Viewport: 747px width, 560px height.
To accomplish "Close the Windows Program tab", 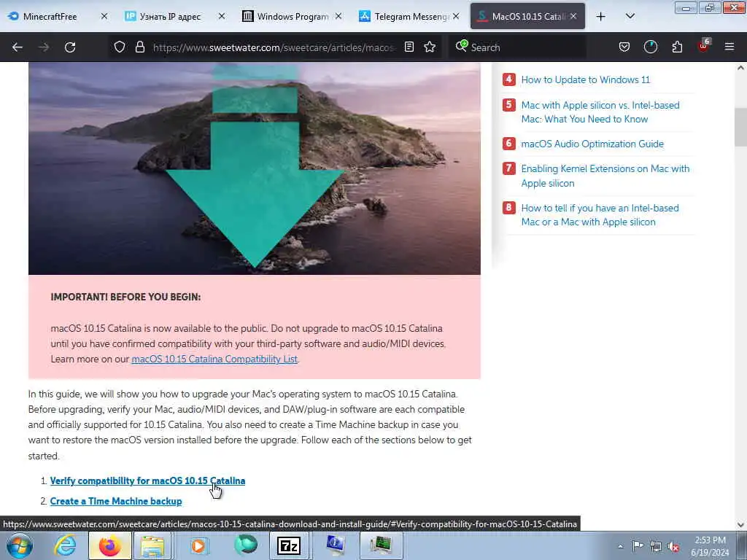I will tap(338, 16).
